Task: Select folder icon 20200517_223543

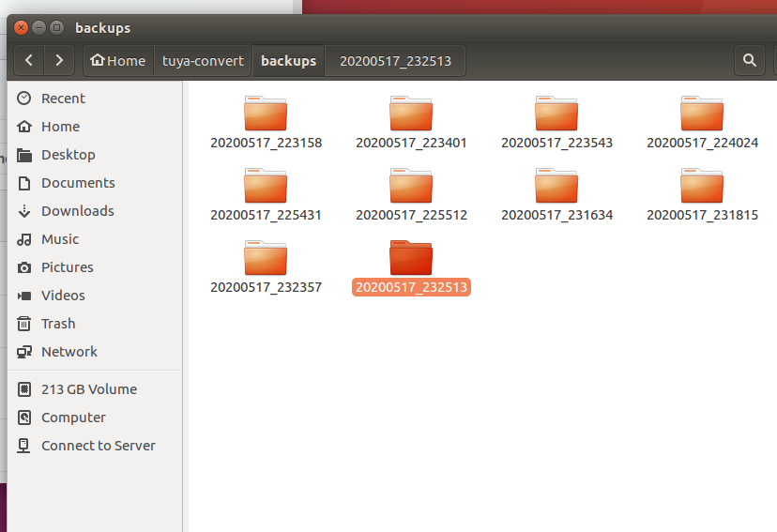Action: click(x=556, y=114)
